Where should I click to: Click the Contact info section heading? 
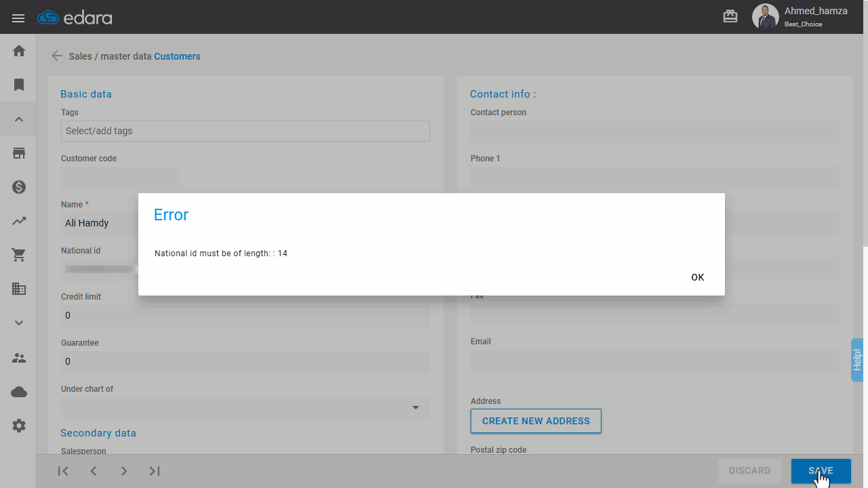click(x=502, y=94)
